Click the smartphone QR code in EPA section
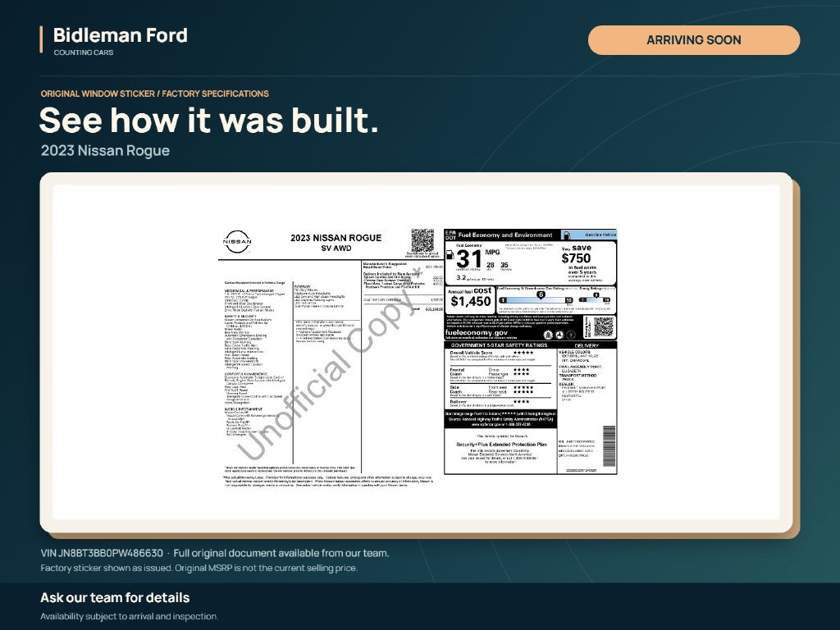Viewport: 840px width, 630px height. [x=603, y=326]
